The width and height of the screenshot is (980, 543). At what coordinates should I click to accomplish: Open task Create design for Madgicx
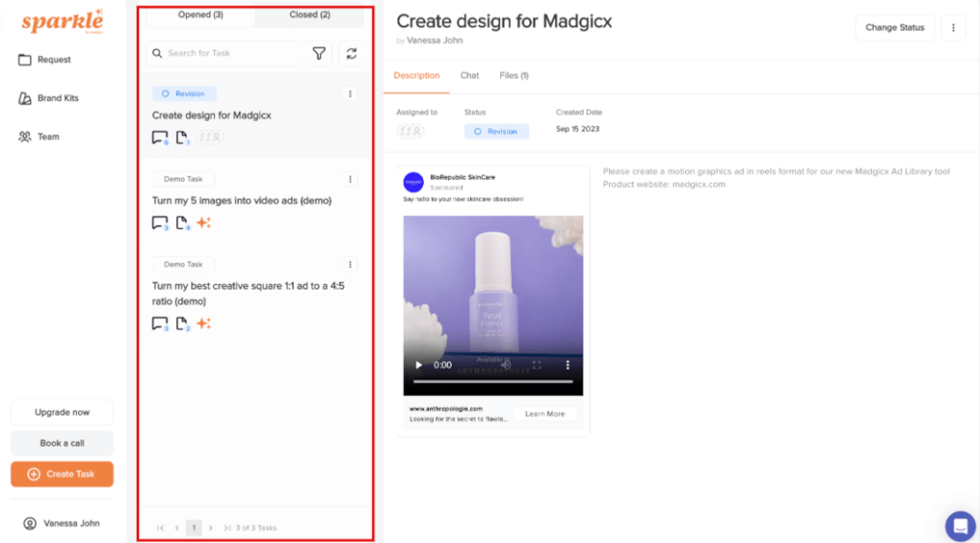click(211, 115)
